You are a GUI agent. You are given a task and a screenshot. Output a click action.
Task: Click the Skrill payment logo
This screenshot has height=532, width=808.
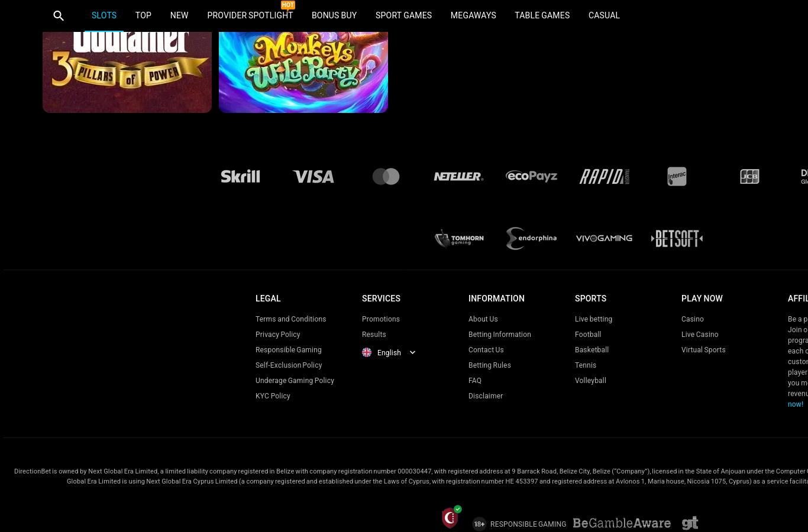[240, 176]
